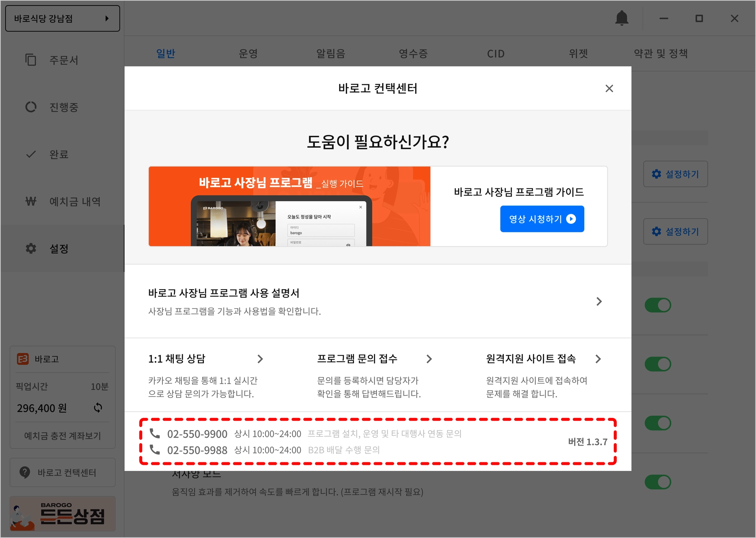Viewport: 756px width, 538px height.
Task: Turn off the first green toggle switch
Action: click(657, 305)
